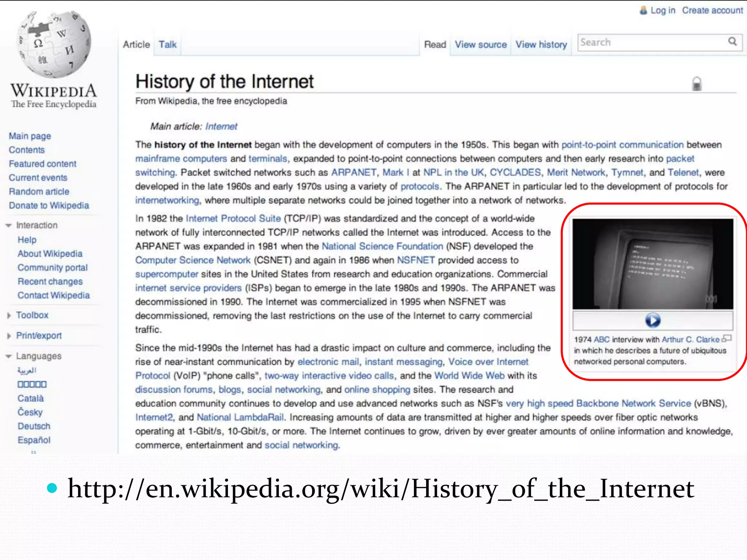Follow the instant messaging link
747x560 pixels.
click(x=404, y=362)
